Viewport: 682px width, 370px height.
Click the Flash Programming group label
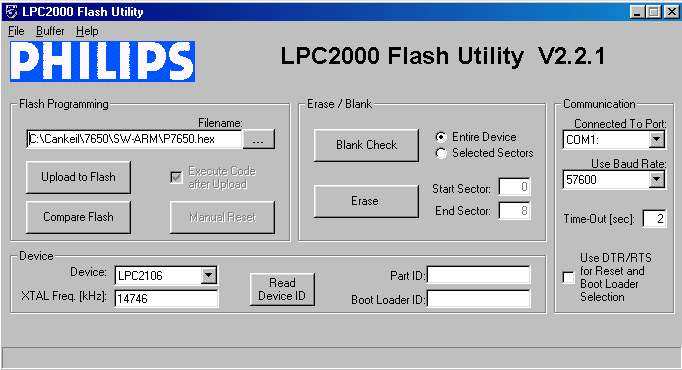64,104
